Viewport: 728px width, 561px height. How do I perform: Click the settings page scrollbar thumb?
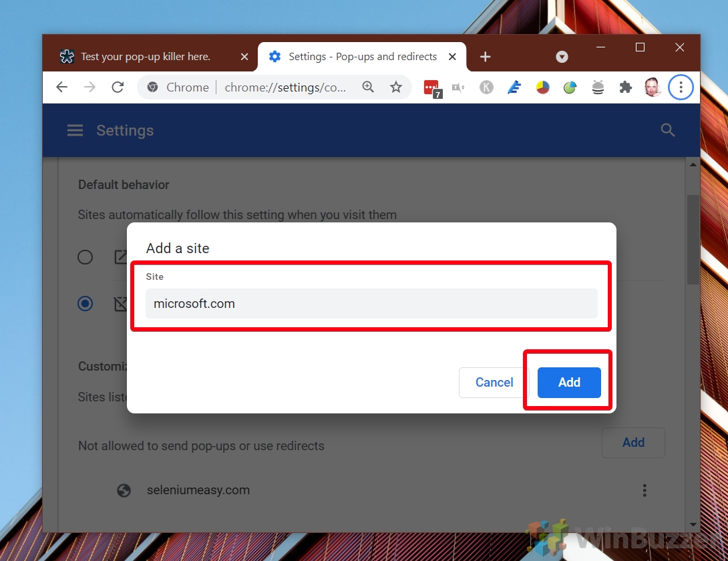pos(693,239)
